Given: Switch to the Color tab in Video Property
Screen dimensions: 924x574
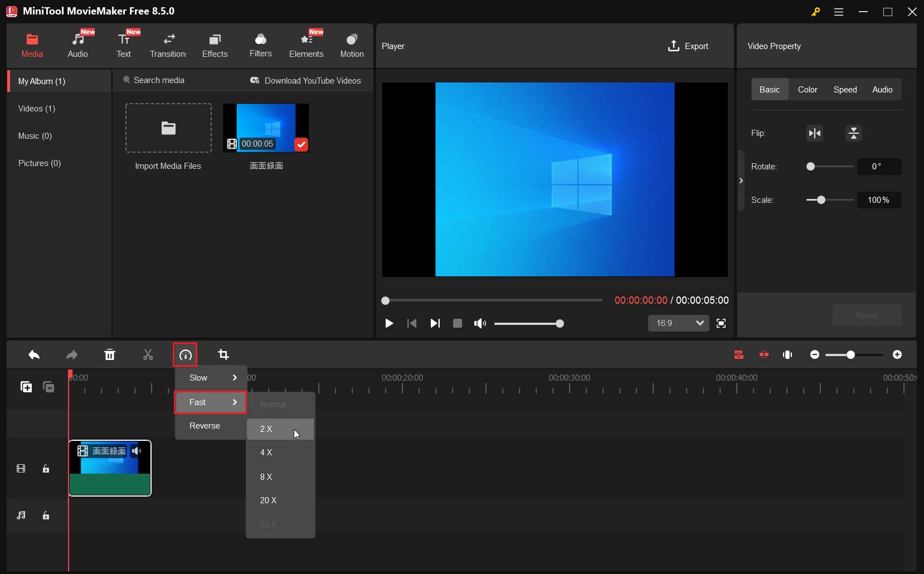Looking at the screenshot, I should coord(808,89).
